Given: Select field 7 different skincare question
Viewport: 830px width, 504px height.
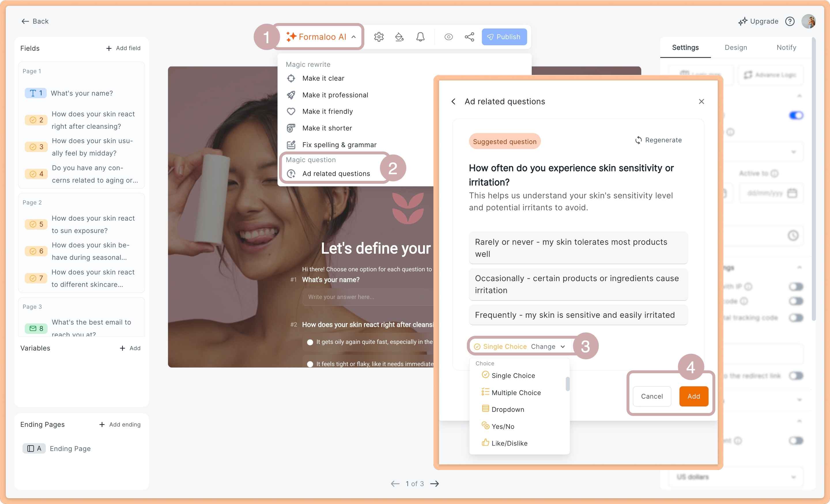Looking at the screenshot, I should pos(82,278).
